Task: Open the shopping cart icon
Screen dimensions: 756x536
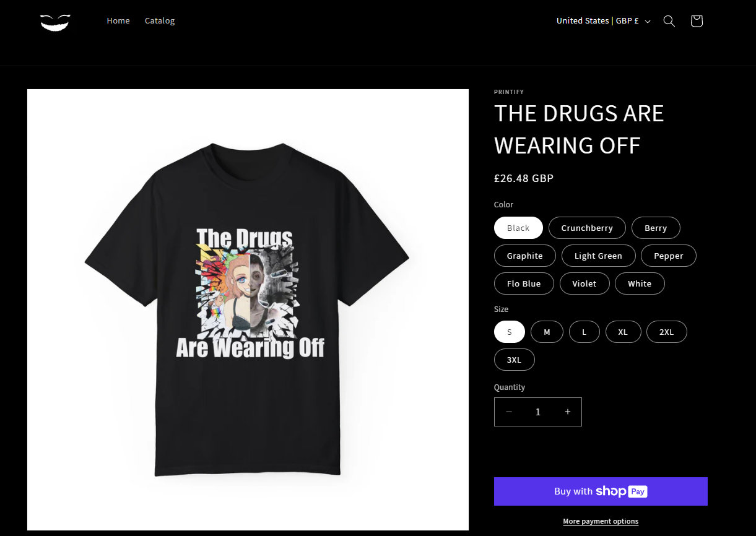Action: click(x=697, y=21)
